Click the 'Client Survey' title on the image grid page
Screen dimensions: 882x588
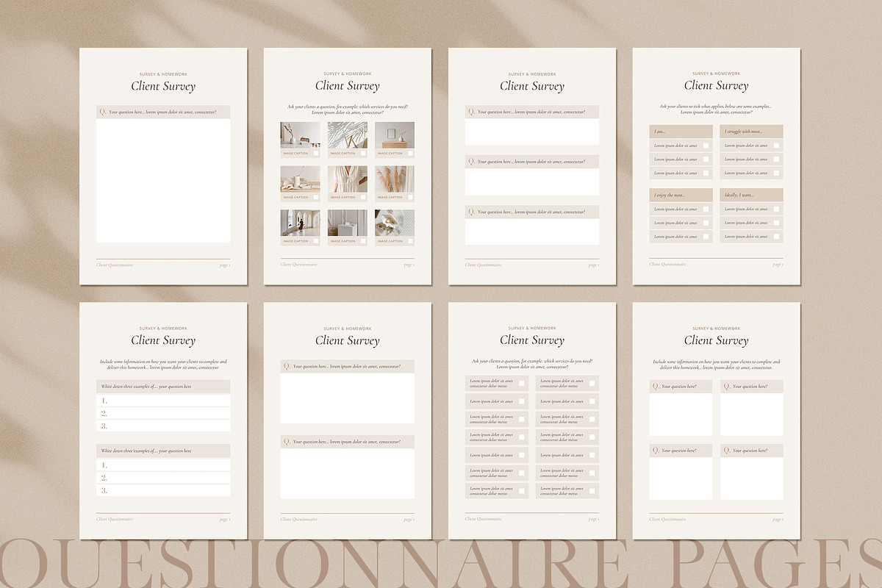pos(348,86)
